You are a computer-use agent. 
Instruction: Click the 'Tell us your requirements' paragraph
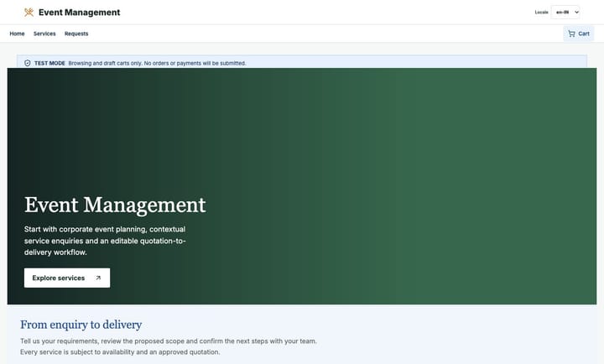[169, 346]
